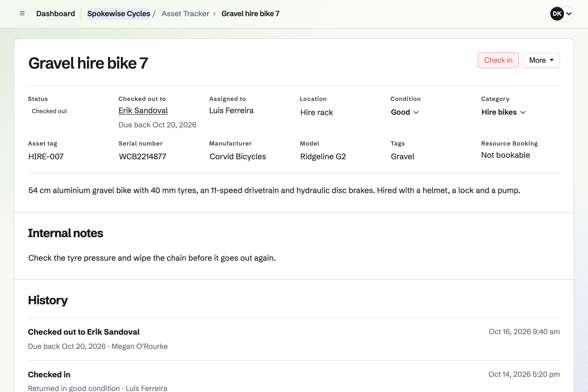Click the Oct 16, 2026 9:40 am timestamp
Image resolution: width=588 pixels, height=392 pixels.
tap(524, 332)
